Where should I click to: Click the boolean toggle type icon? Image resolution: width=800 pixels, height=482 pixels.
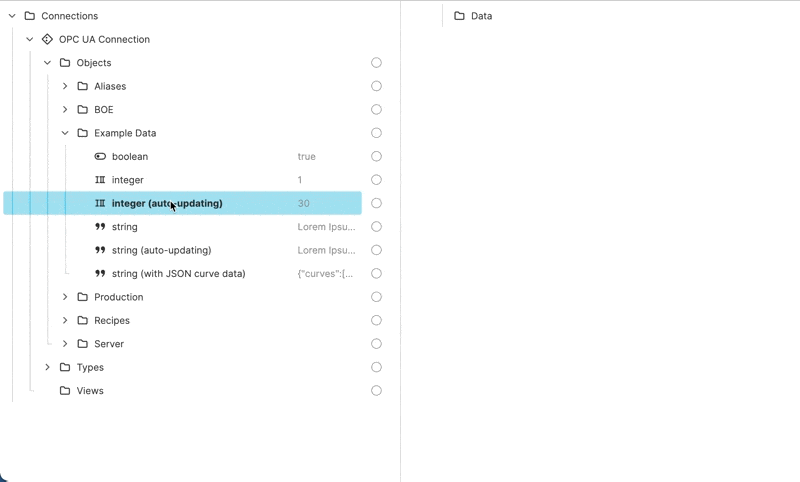tap(100, 157)
